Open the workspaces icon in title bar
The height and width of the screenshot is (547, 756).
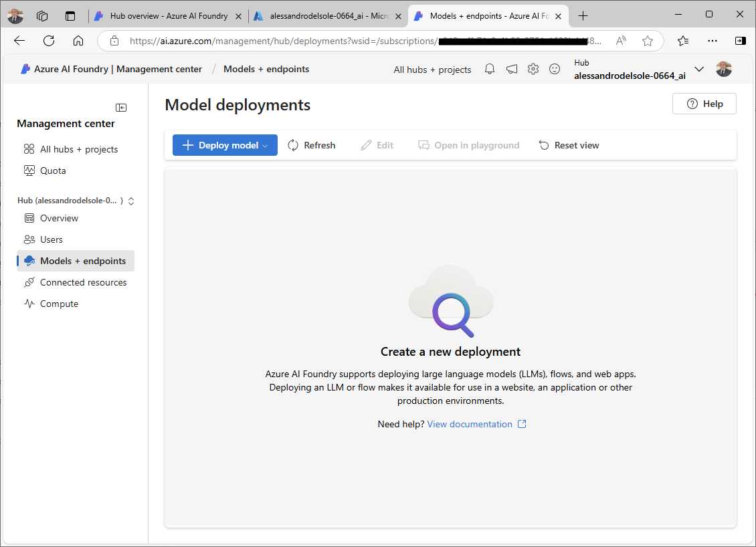click(42, 16)
